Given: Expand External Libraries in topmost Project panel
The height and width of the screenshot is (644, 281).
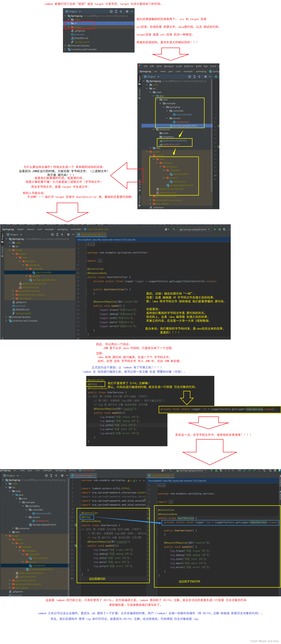Looking at the screenshot, I should click(65, 46).
